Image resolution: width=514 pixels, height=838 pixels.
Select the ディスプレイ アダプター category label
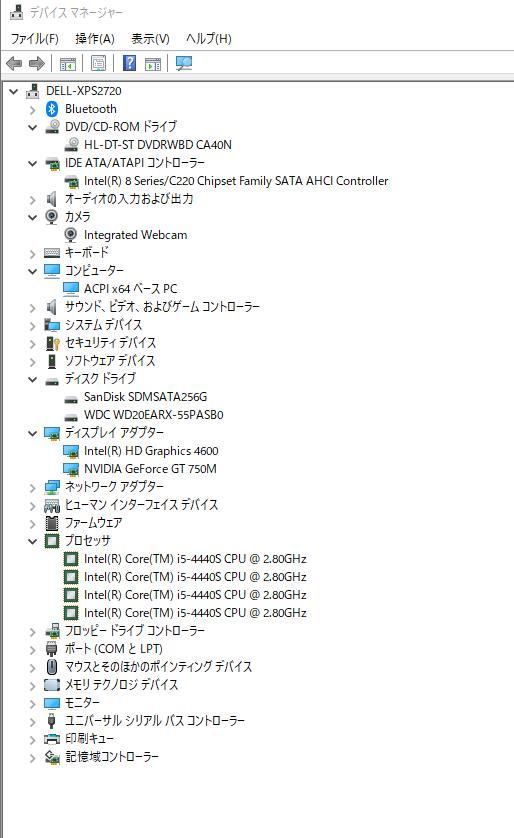coord(114,432)
